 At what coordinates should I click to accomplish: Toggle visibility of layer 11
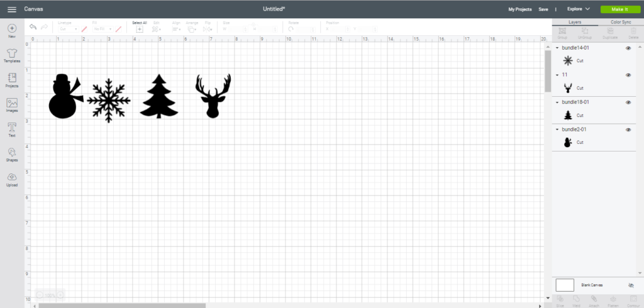(628, 75)
